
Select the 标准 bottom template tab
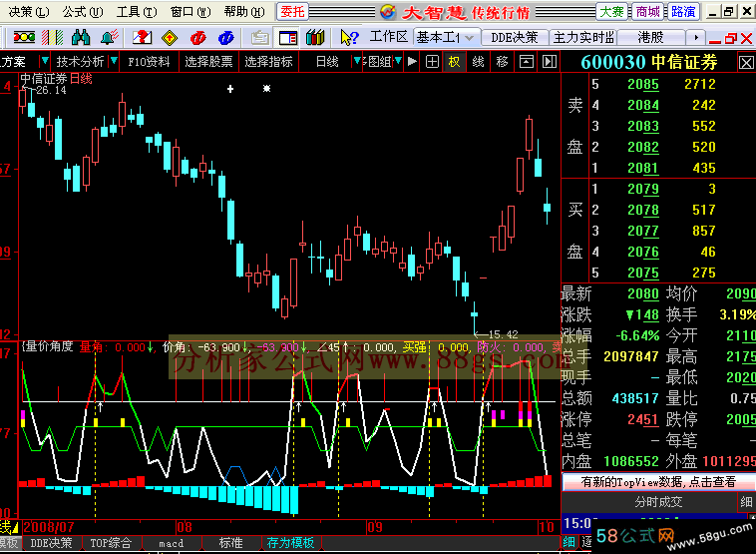[231, 543]
